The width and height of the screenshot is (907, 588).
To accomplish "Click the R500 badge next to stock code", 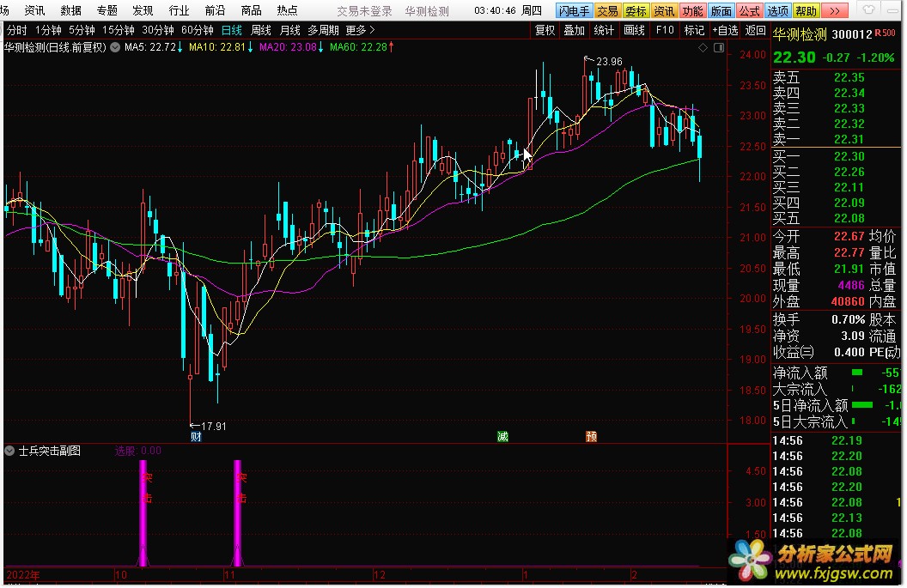I will click(x=886, y=33).
